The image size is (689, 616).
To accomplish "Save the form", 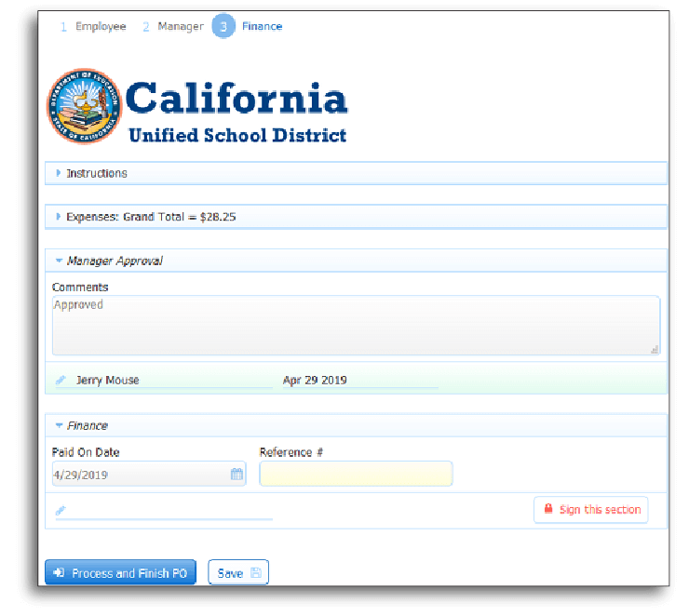I will coord(238,572).
